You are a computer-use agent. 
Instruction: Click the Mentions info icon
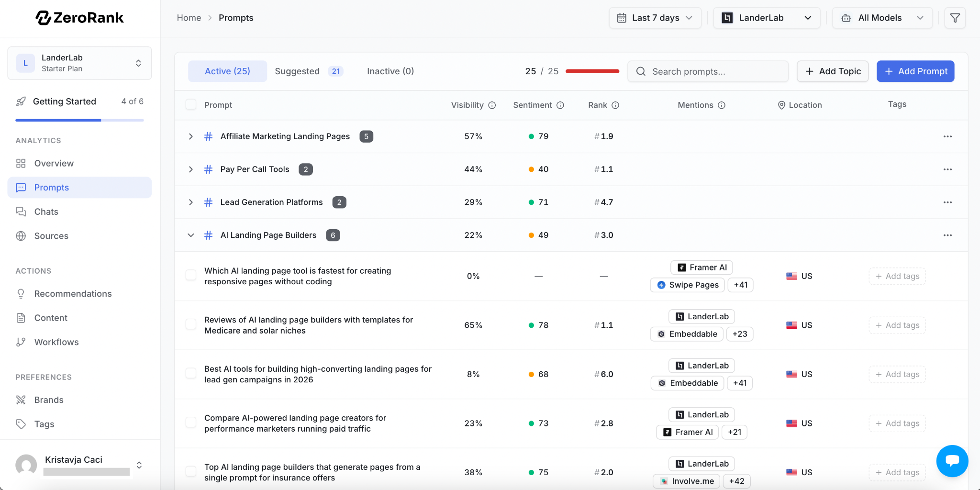[722, 105]
